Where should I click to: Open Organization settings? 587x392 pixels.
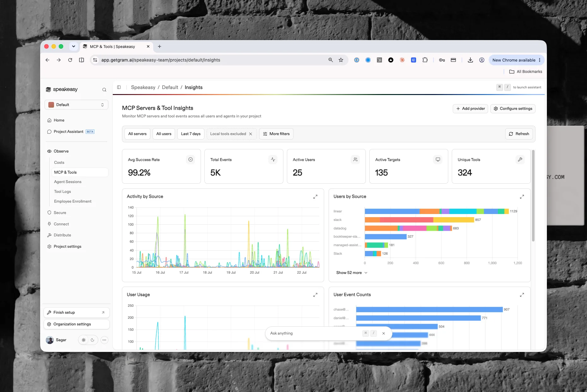(76, 324)
